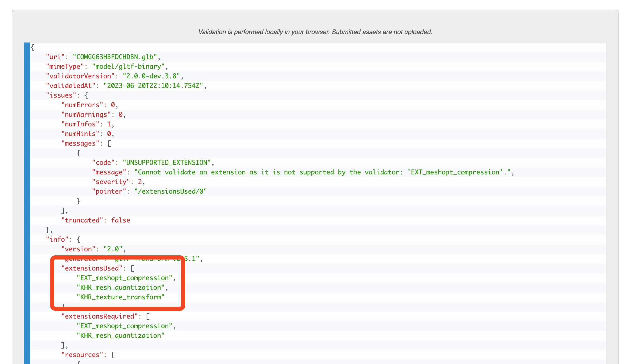Click the "numWarnings" line
This screenshot has height=364, width=625.
tap(93, 114)
